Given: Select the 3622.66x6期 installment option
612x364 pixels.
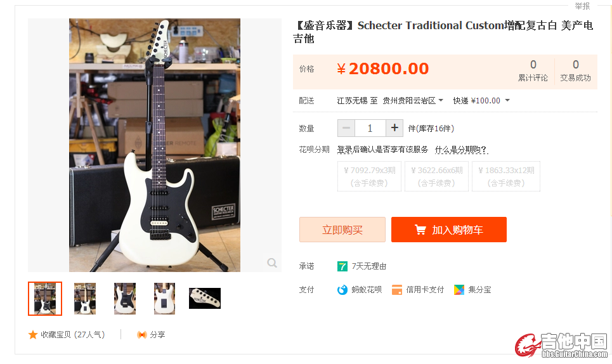Looking at the screenshot, I should pos(436,176).
